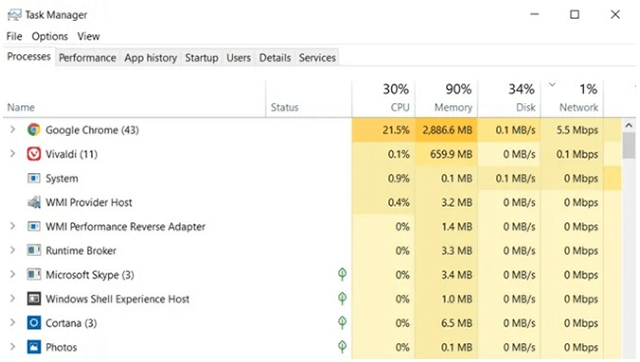
Task: Switch to the App history tab
Action: tap(151, 58)
